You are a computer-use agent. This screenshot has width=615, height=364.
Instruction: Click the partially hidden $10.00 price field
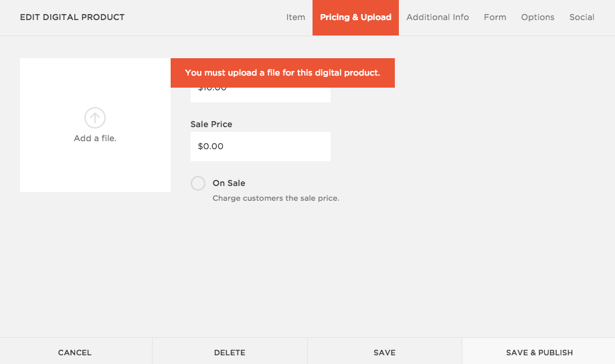[x=260, y=94]
